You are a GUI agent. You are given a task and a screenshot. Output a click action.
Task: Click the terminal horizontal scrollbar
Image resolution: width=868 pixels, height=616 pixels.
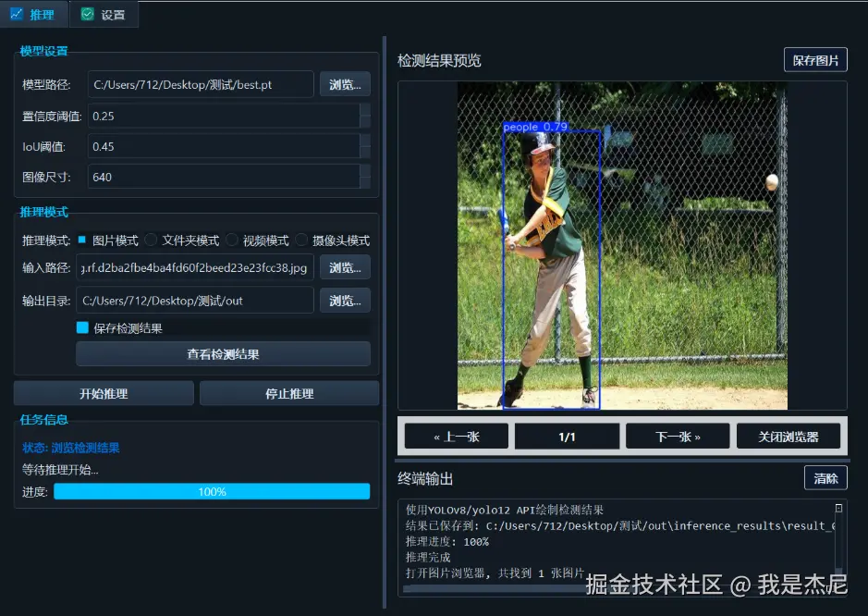619,590
